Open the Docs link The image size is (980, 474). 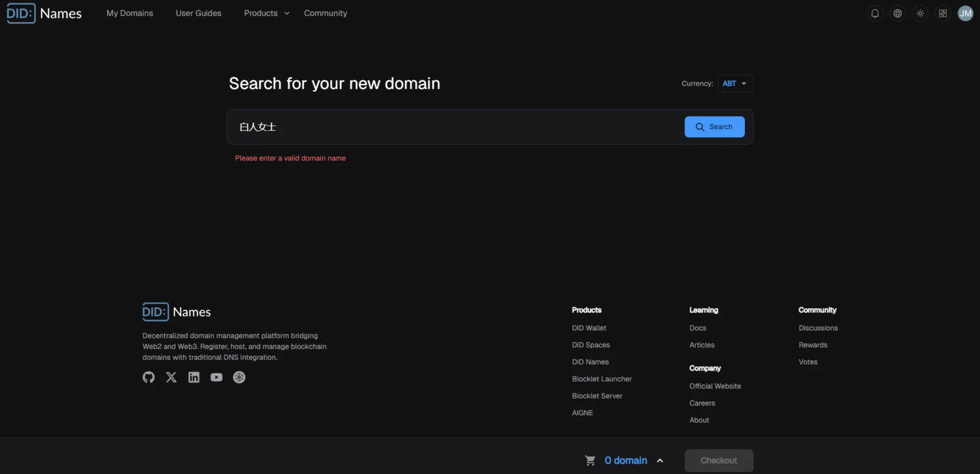[698, 328]
